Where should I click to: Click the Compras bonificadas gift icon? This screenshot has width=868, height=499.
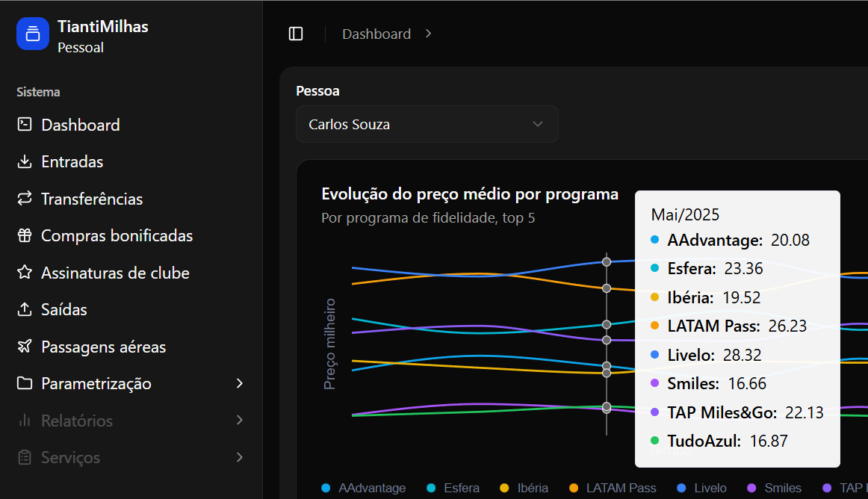25,235
